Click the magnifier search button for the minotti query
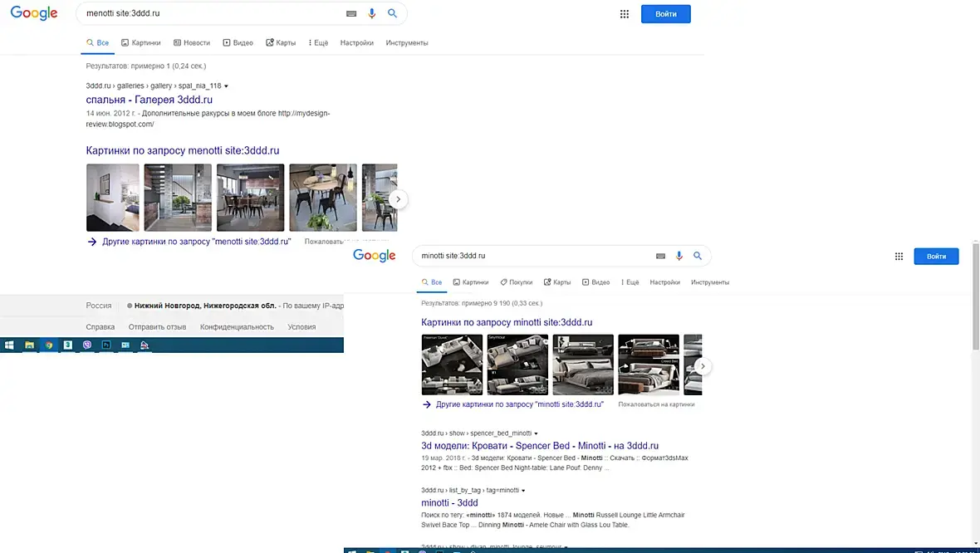Viewport: 980px width, 553px height. pos(698,256)
